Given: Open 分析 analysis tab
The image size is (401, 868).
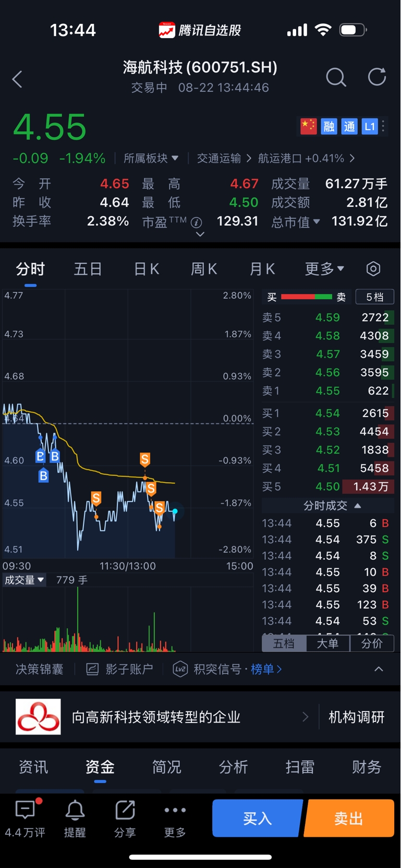Looking at the screenshot, I should (234, 767).
